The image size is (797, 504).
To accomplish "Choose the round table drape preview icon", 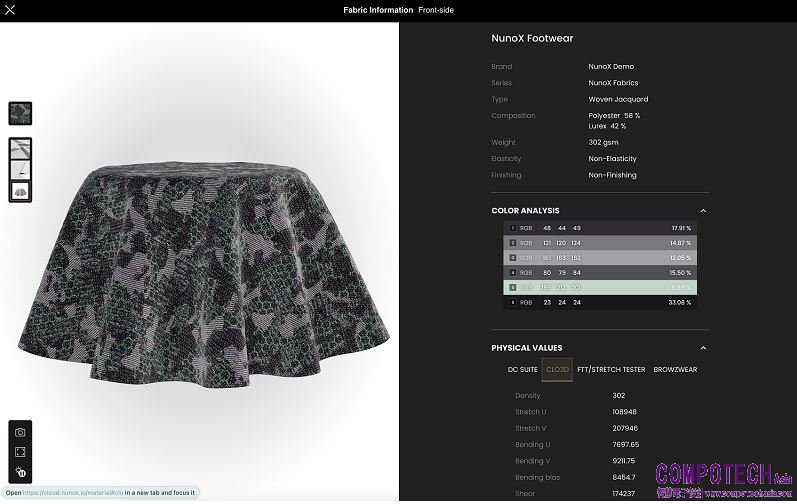I will (x=20, y=190).
